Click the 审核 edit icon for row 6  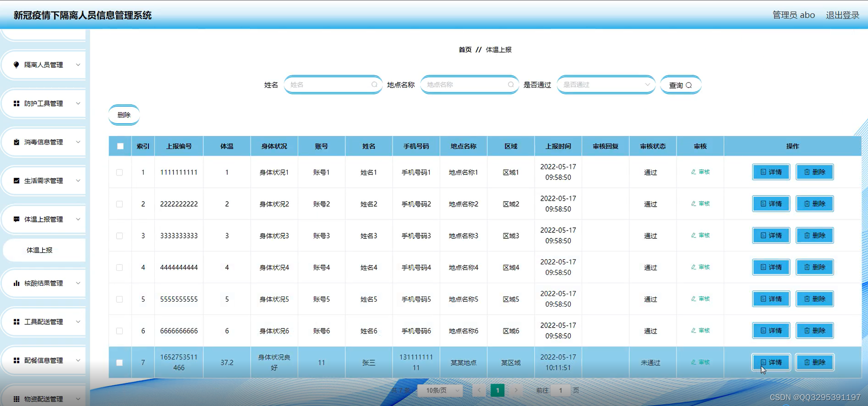[693, 330]
